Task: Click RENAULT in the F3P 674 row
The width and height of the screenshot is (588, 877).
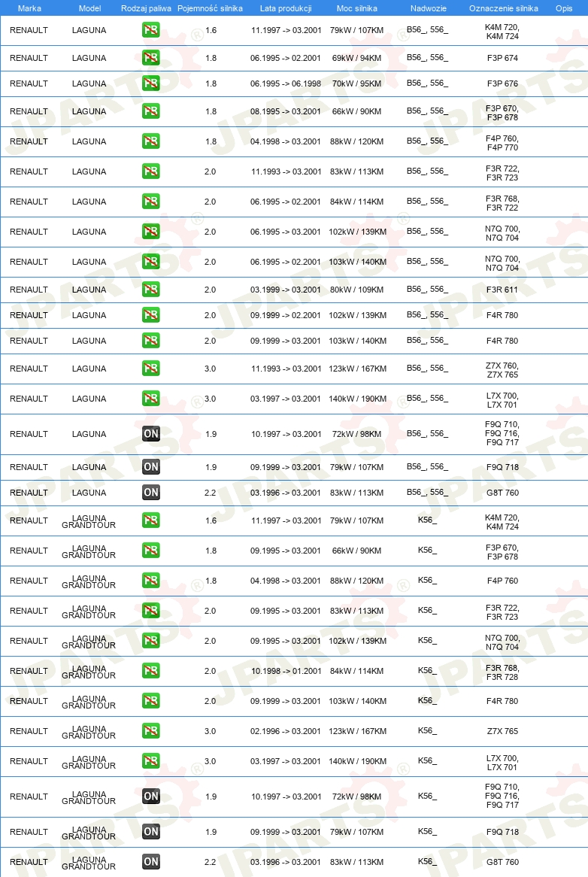Action: (29, 58)
